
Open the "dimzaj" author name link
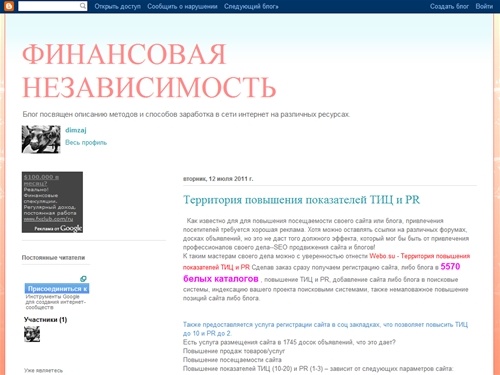point(76,130)
